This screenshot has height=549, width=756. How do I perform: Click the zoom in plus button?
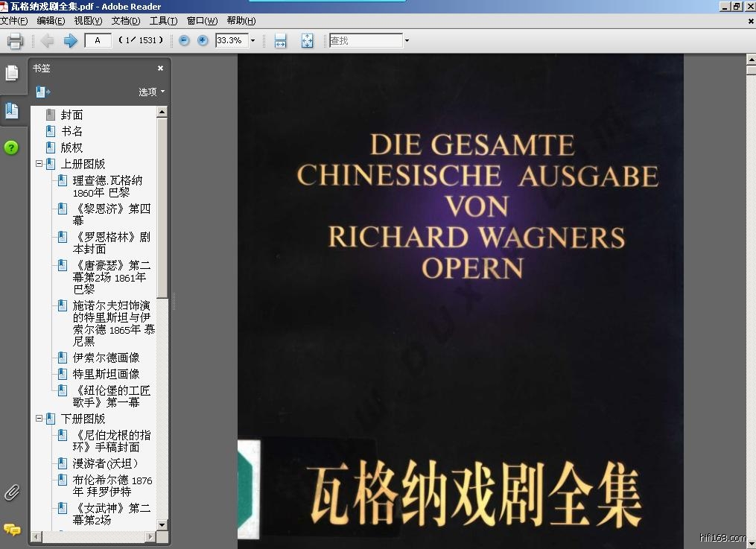click(x=202, y=41)
